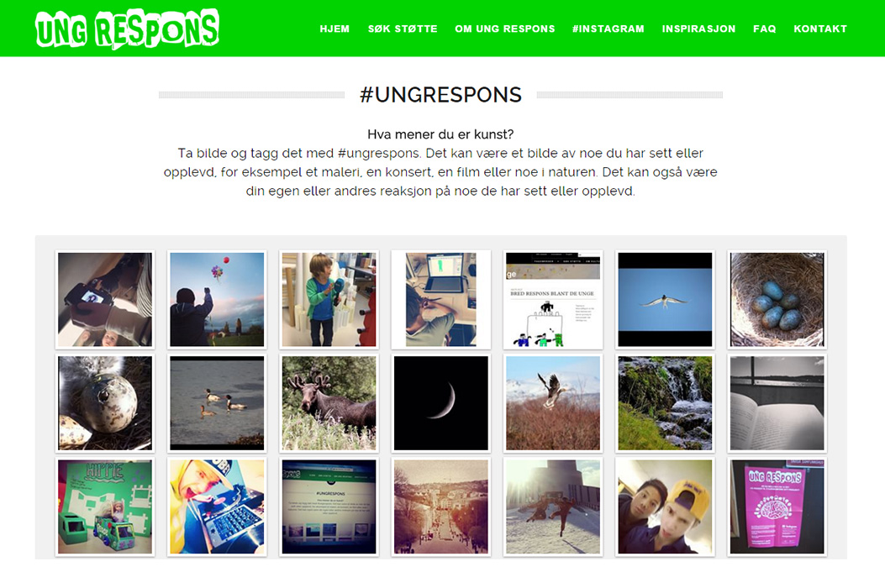Open the waterfall photo
Viewport: 885px width, 588px height.
pyautogui.click(x=665, y=403)
